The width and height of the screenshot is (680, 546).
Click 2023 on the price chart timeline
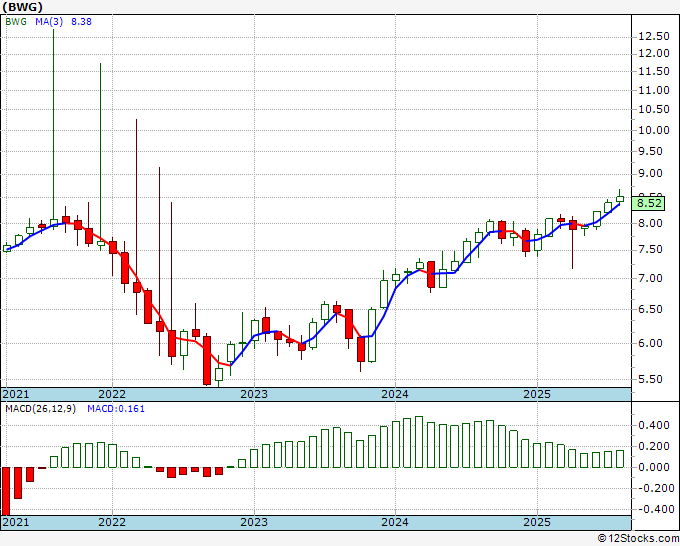[x=254, y=394]
